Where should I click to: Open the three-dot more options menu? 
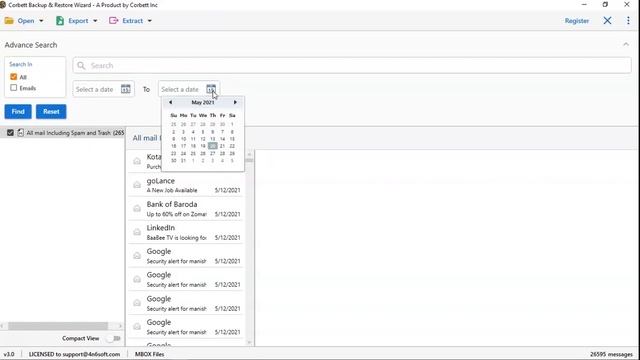pos(628,21)
